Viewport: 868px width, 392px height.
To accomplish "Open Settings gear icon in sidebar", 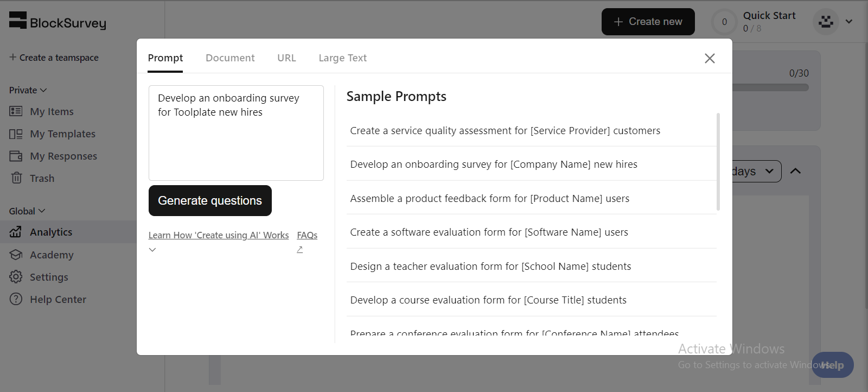I will [16, 277].
